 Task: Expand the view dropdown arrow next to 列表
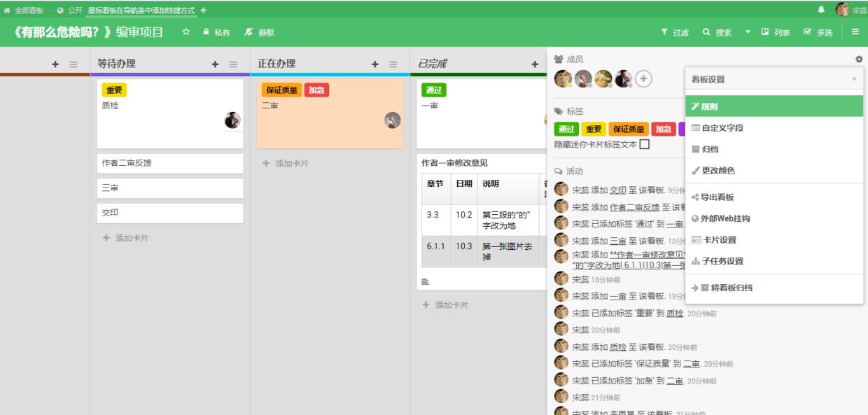(x=748, y=32)
